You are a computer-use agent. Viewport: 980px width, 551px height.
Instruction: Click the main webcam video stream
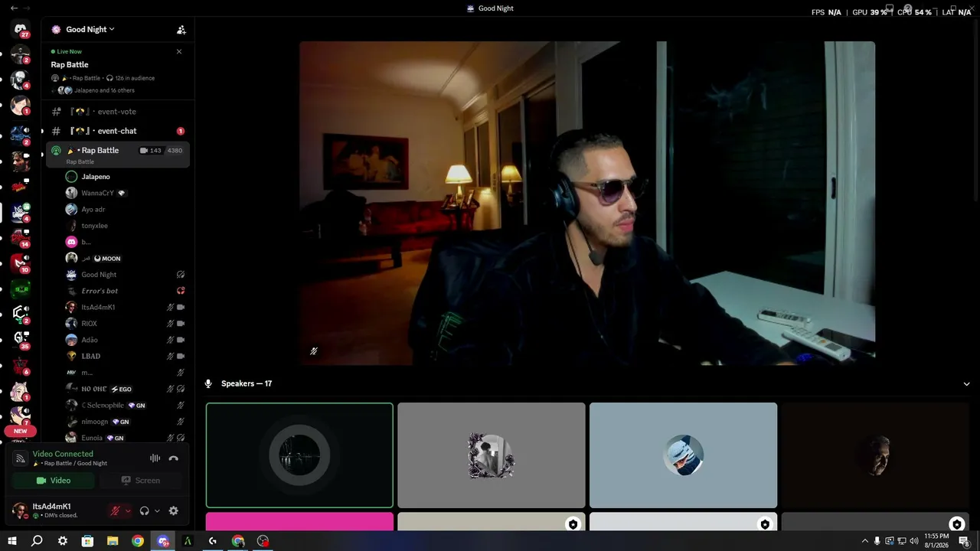[x=587, y=203]
